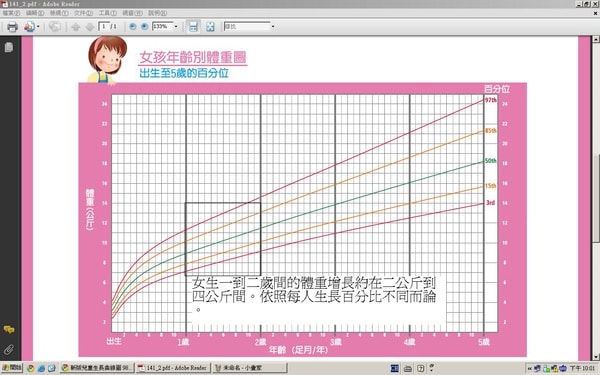
Task: Open the Comments panel in left sidebar
Action: 8,329
